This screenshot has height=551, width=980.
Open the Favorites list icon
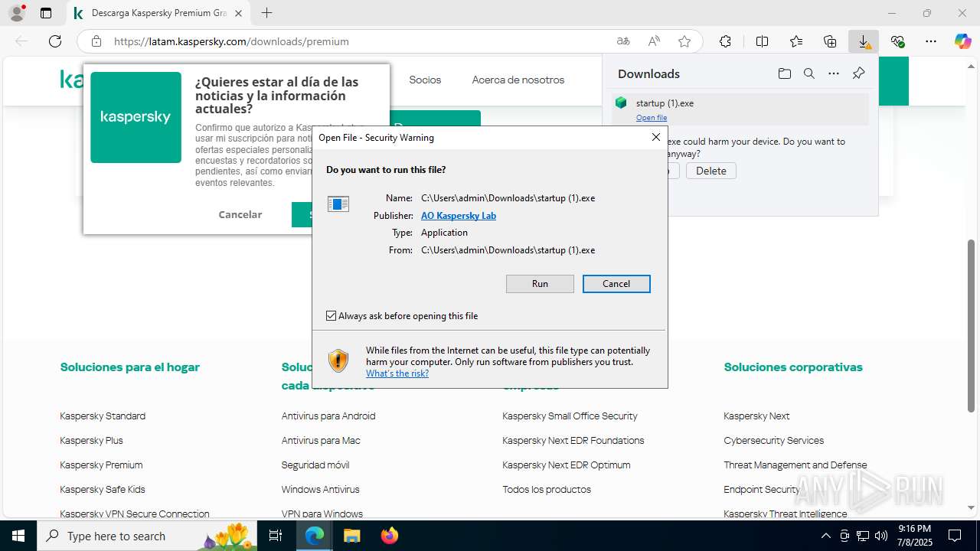tap(796, 41)
